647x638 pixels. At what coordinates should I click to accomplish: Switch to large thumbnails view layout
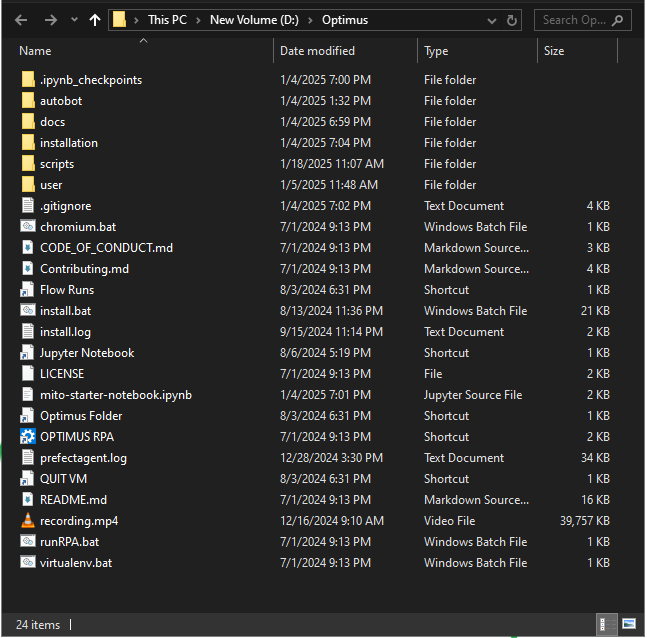(629, 624)
